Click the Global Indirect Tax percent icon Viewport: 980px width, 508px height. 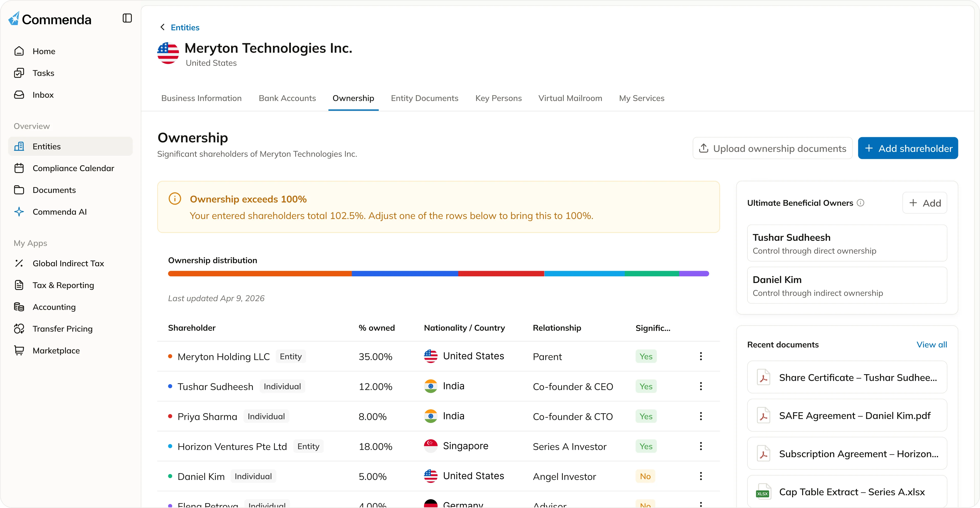[x=19, y=263]
